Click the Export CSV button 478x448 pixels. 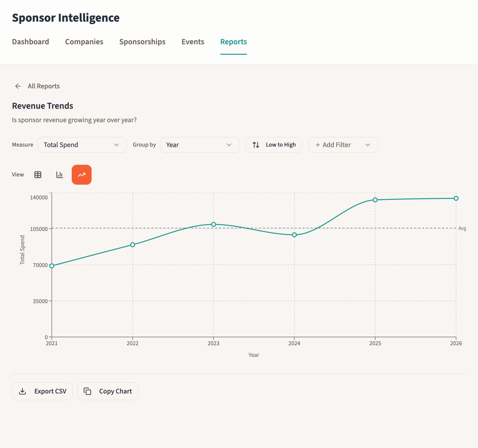pos(42,391)
